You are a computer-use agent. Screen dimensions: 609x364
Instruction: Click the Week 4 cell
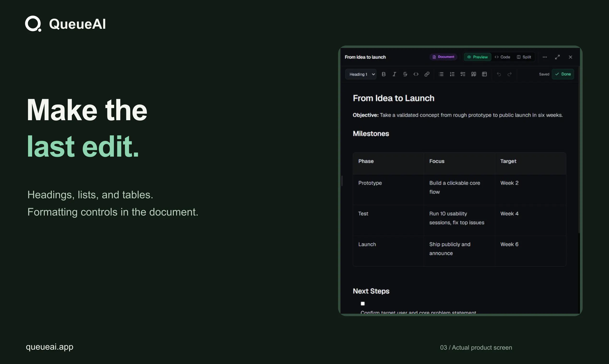point(531,220)
